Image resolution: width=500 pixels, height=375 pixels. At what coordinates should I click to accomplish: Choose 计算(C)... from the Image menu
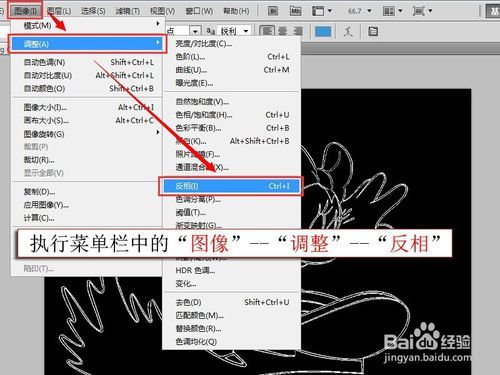click(87, 218)
